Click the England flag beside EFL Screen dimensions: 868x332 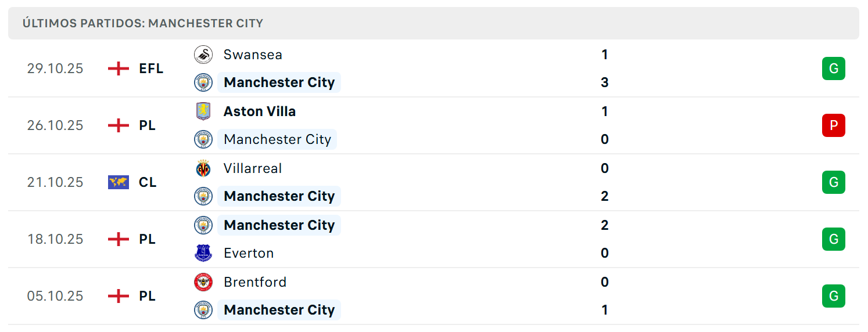point(119,68)
